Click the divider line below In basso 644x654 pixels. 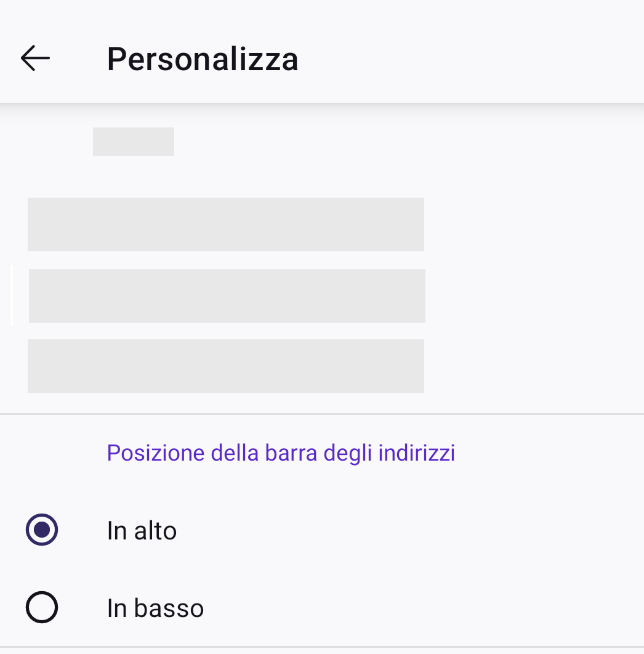point(322,647)
